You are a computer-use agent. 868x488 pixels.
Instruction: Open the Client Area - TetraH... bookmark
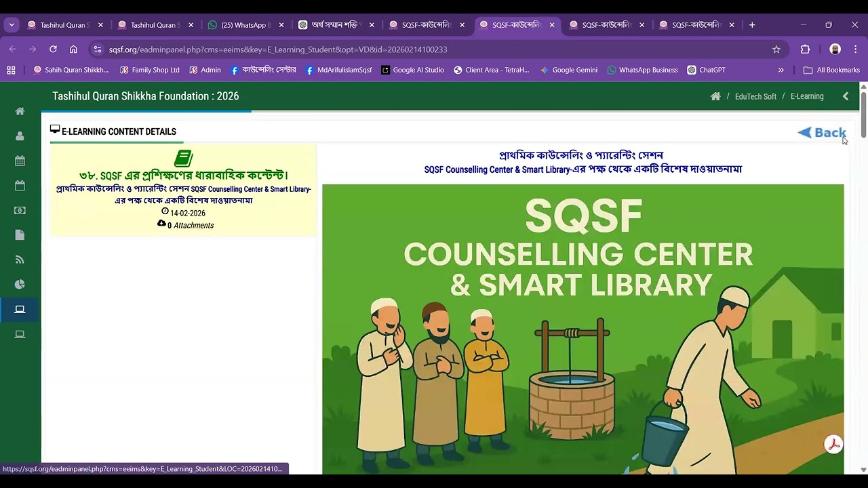[x=491, y=70]
